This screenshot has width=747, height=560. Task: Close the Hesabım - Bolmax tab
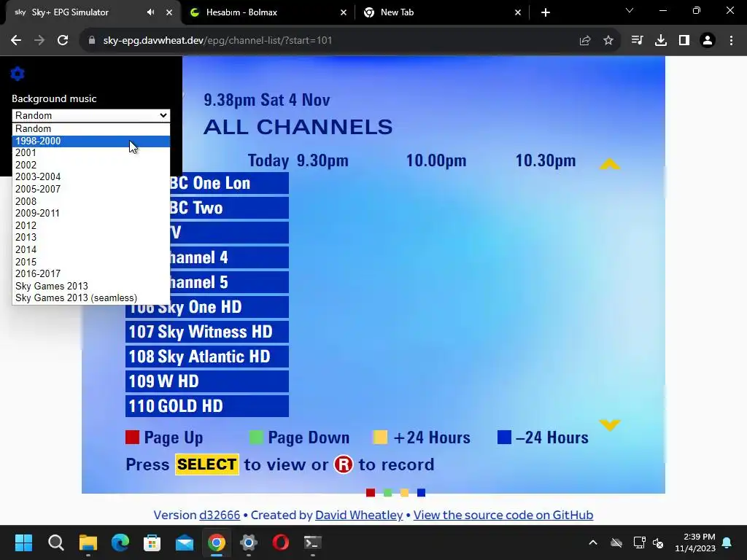pos(344,12)
